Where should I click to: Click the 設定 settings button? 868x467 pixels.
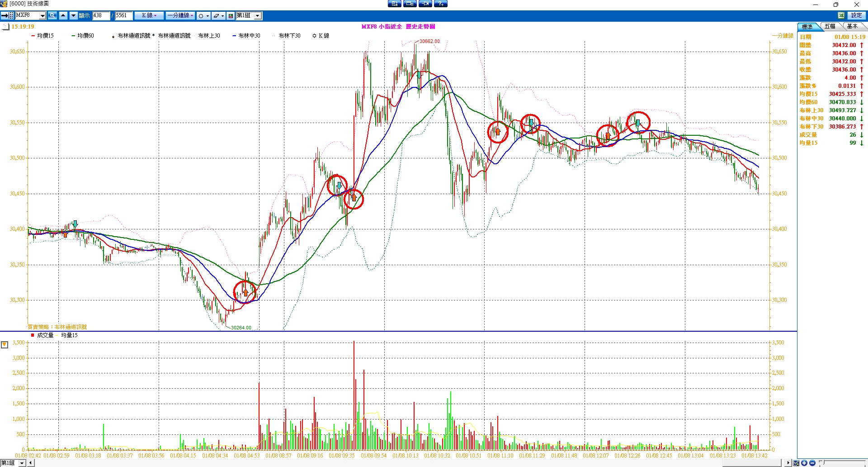click(856, 15)
